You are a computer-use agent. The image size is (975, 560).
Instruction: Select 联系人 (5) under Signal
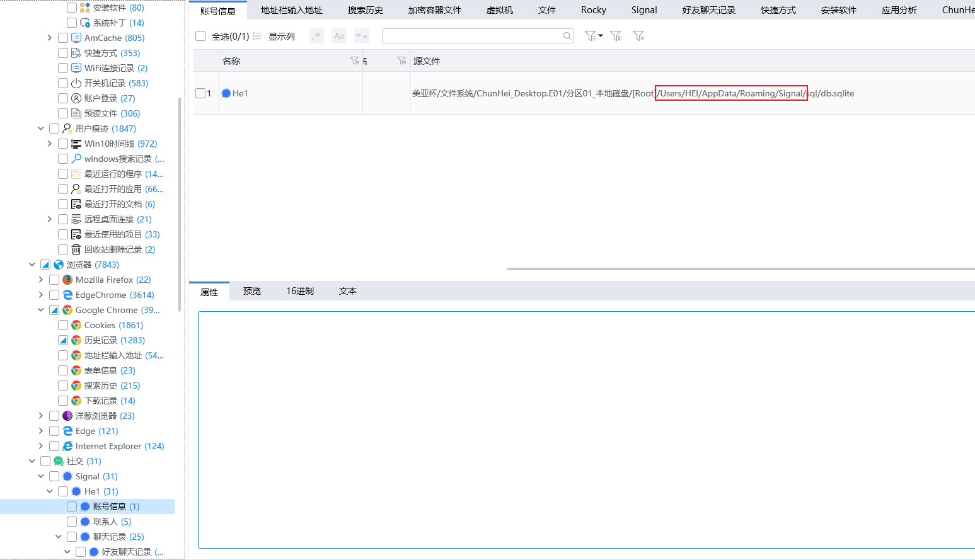112,522
